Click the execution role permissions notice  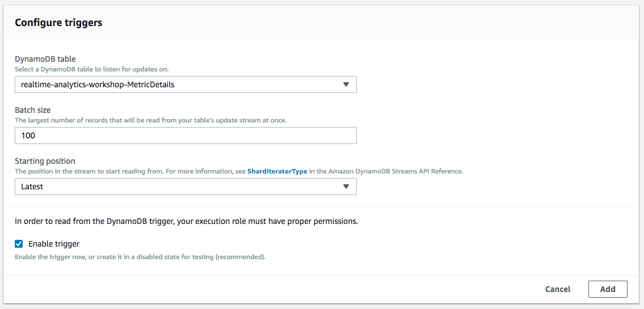pyautogui.click(x=187, y=222)
